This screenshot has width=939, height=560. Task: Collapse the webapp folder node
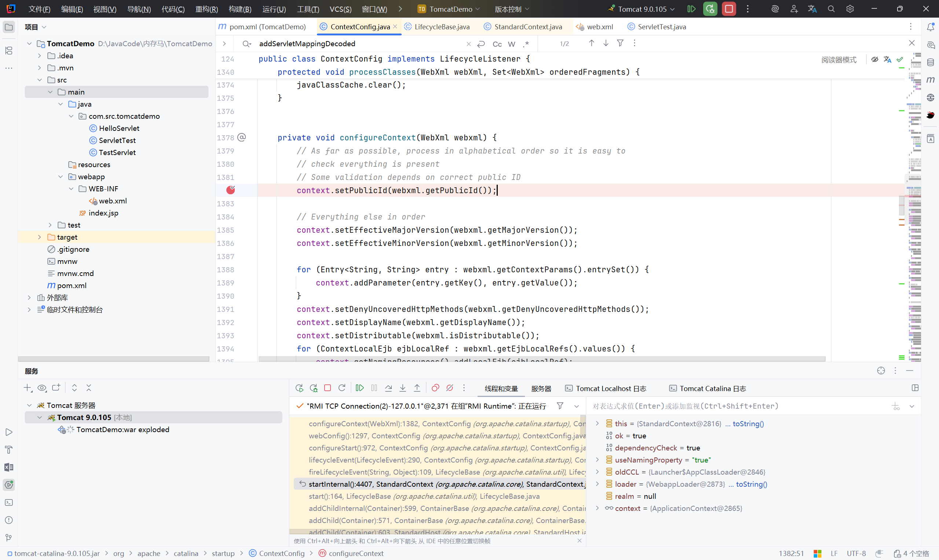tap(61, 177)
